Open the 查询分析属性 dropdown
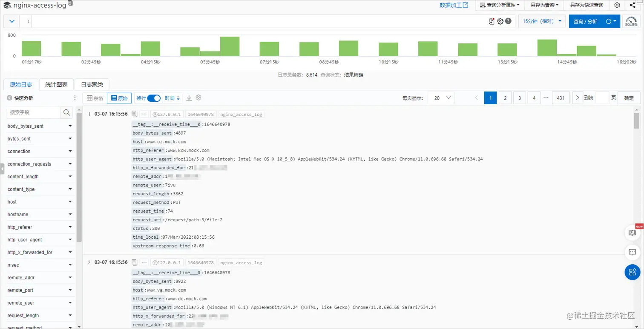 pyautogui.click(x=500, y=5)
